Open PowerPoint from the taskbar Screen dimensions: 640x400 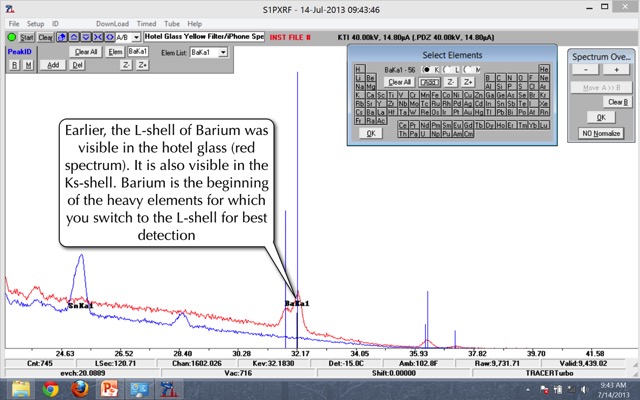pos(108,389)
